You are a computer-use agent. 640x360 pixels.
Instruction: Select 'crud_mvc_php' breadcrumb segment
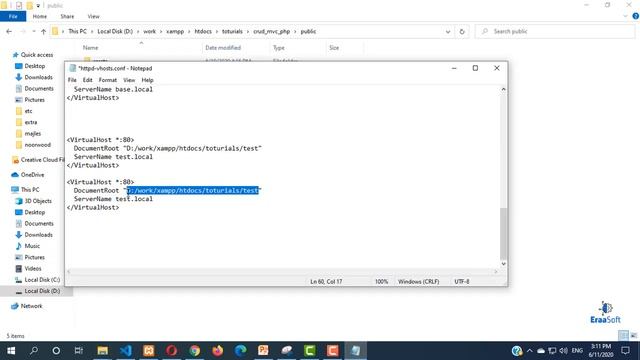[x=271, y=31]
